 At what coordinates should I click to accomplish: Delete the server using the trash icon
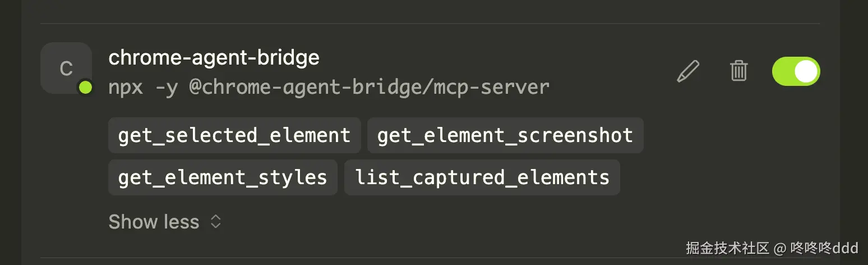(x=738, y=71)
